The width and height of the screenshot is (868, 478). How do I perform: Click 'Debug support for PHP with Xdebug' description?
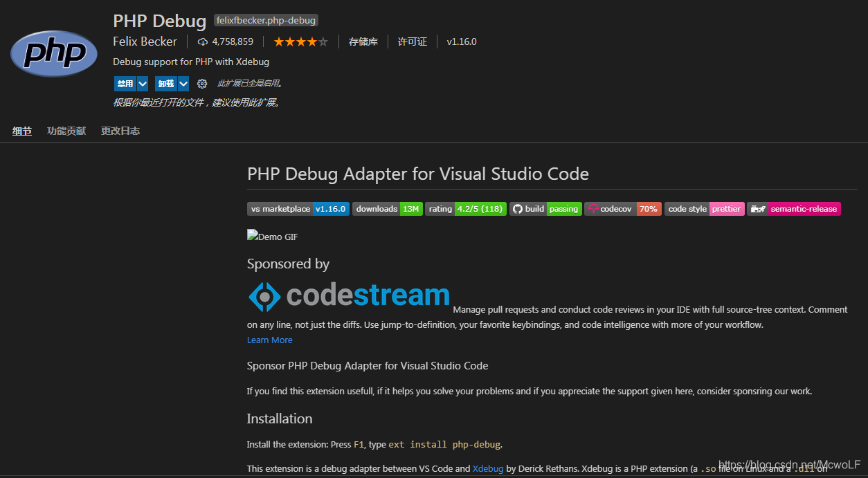(191, 62)
